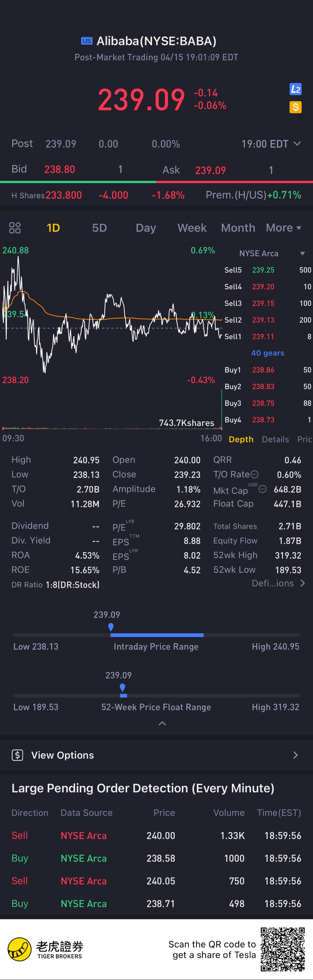Open the 40 gears depth link
Viewport: 313px width, 980px height.
[x=268, y=353]
